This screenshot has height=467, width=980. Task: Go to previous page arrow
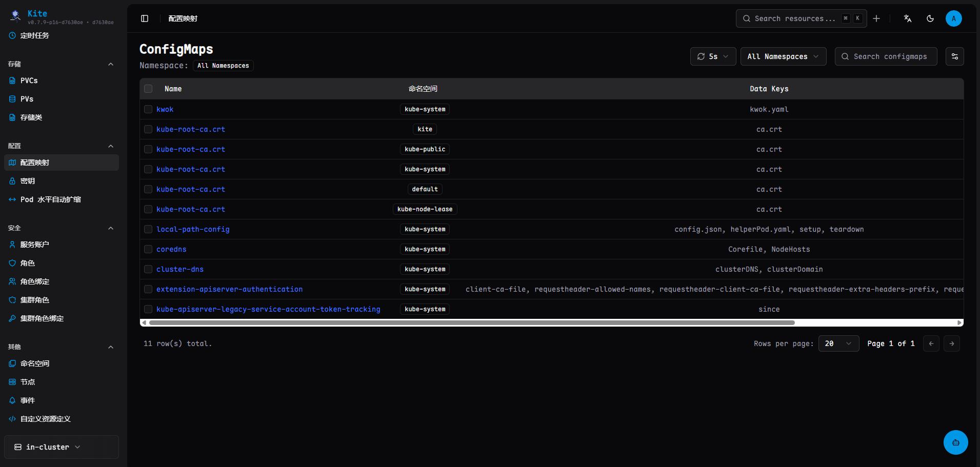(931, 343)
